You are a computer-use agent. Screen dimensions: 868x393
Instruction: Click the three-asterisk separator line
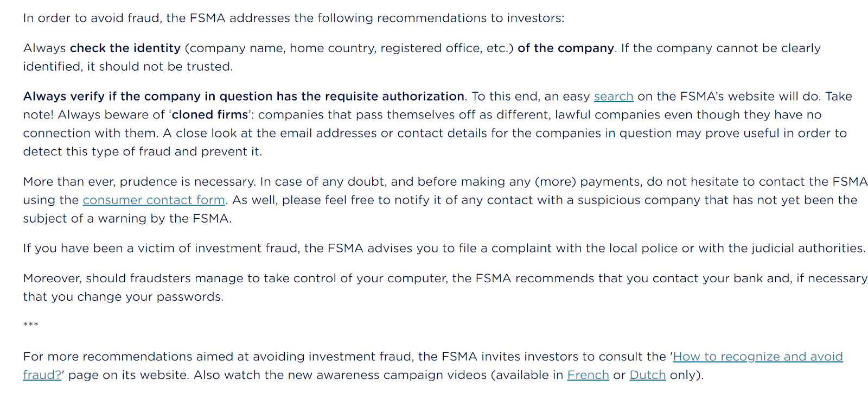[30, 325]
